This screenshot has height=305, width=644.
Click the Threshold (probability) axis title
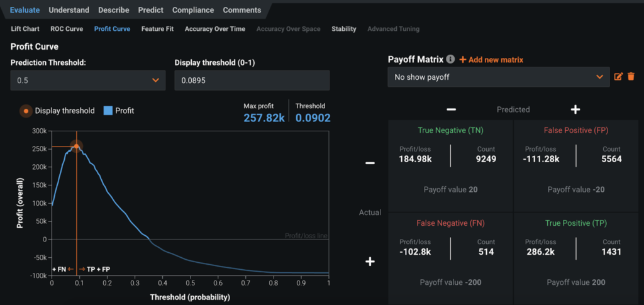pyautogui.click(x=190, y=297)
